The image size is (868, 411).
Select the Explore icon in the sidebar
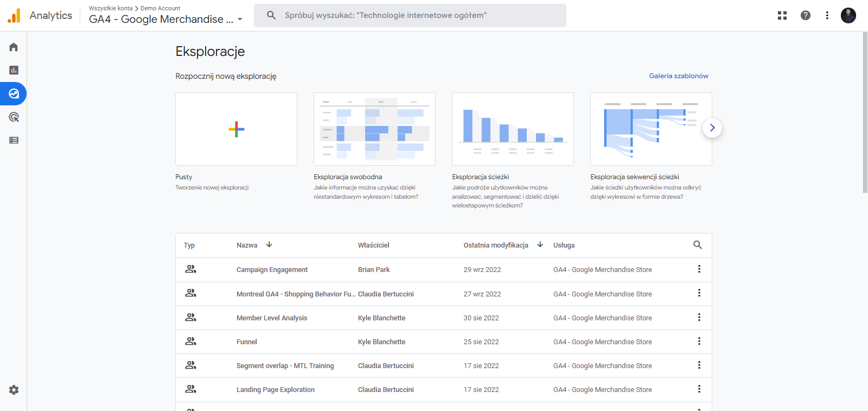click(x=14, y=94)
